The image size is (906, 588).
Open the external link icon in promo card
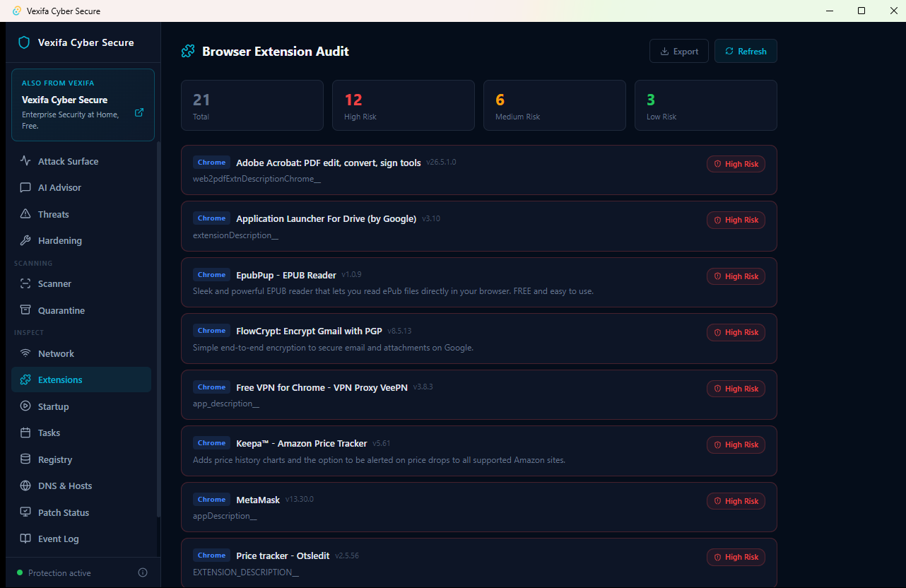click(139, 112)
